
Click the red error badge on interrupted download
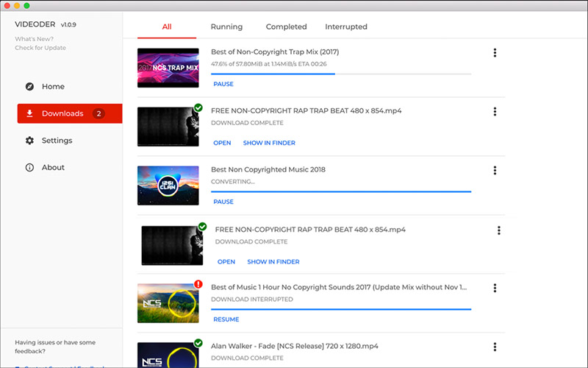198,284
